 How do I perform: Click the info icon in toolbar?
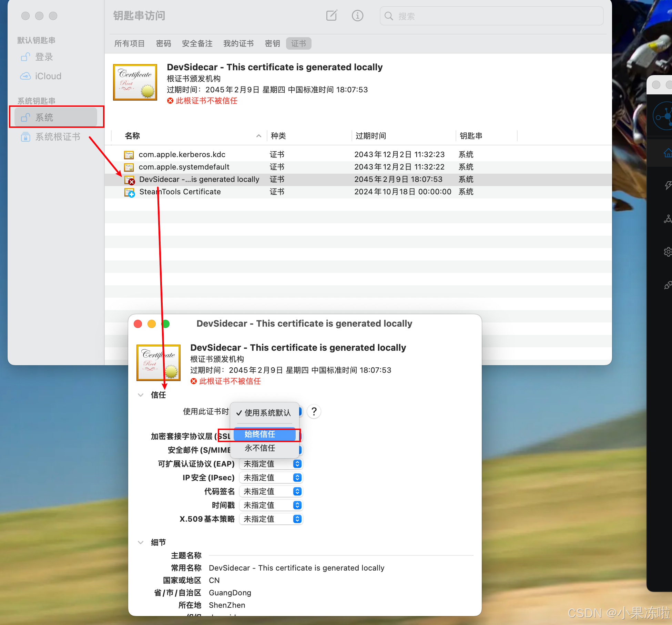(x=357, y=16)
